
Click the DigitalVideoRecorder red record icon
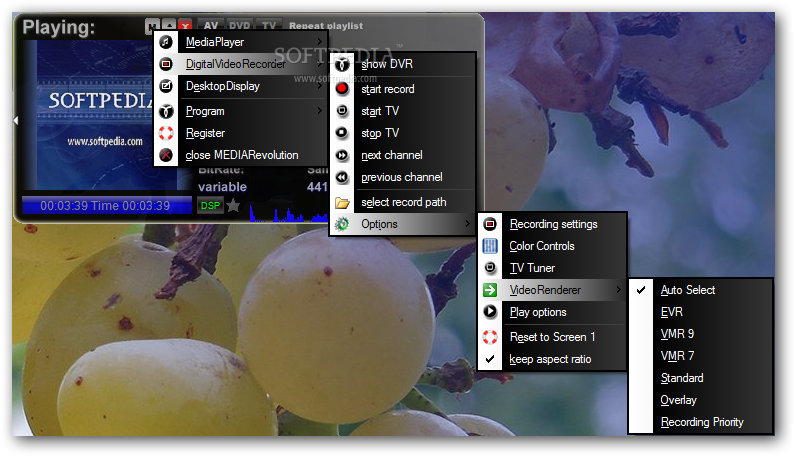tap(166, 64)
